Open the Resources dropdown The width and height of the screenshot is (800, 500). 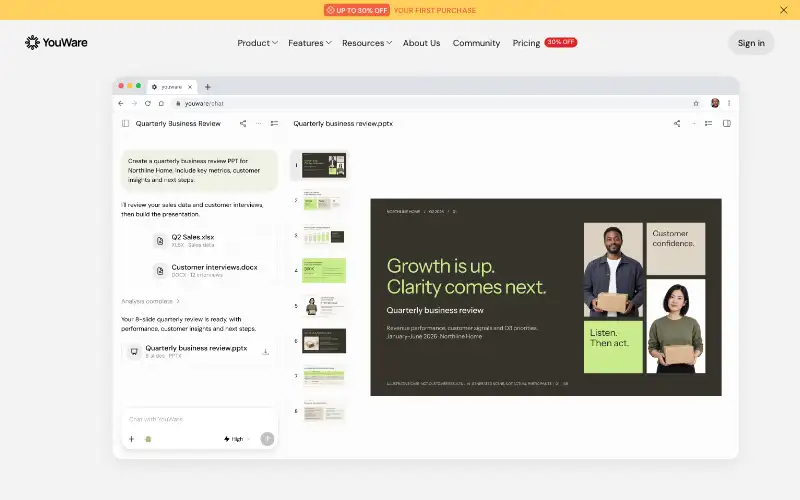click(367, 43)
